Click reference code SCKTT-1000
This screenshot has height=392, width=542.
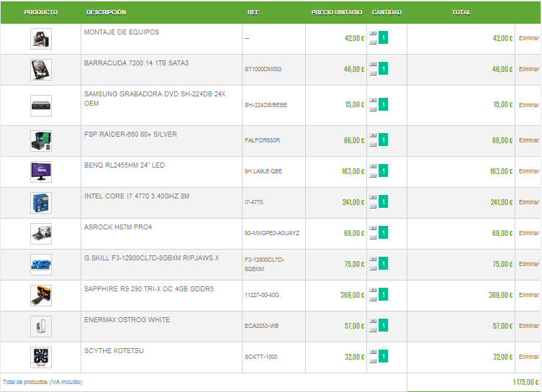coord(261,357)
